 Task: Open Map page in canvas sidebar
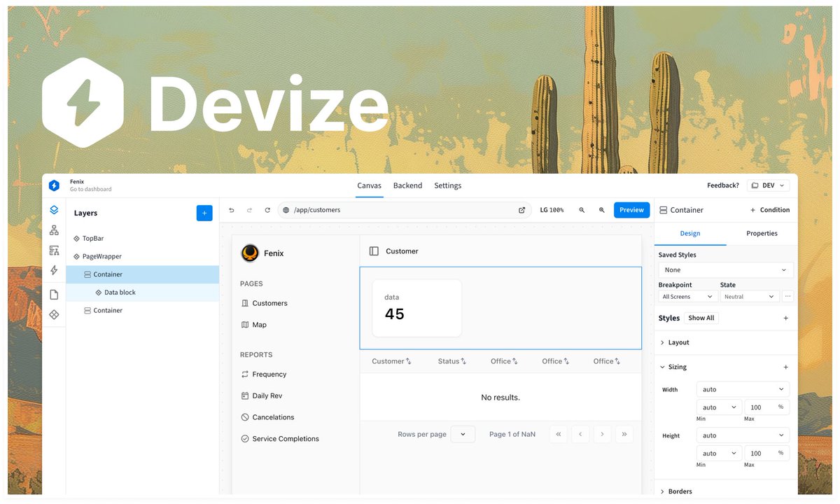[253, 325]
